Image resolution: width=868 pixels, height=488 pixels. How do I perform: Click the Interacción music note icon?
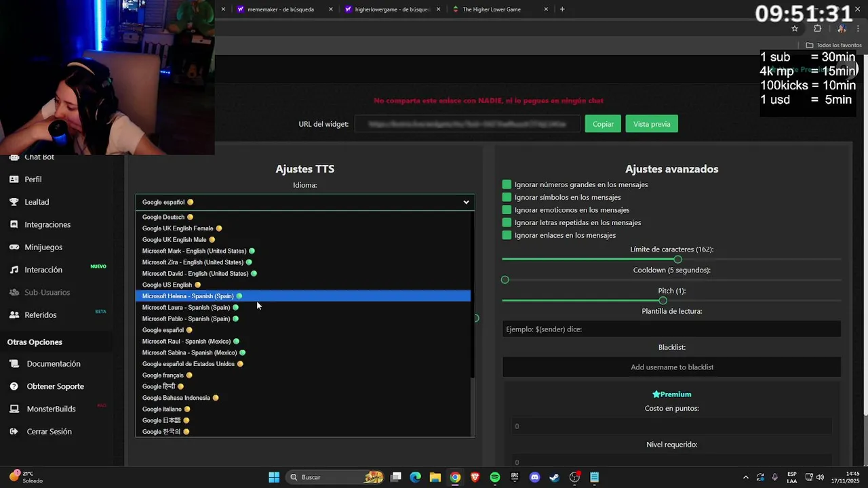[x=14, y=270]
